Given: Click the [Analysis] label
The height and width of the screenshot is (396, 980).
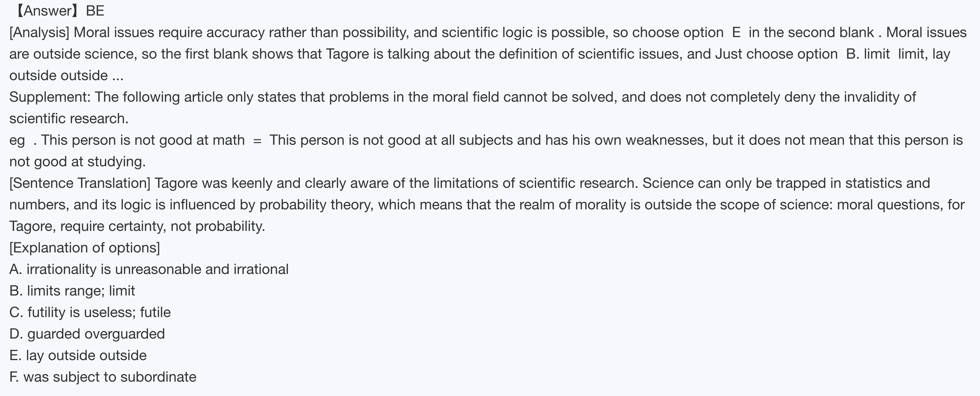Looking at the screenshot, I should click(x=39, y=33).
